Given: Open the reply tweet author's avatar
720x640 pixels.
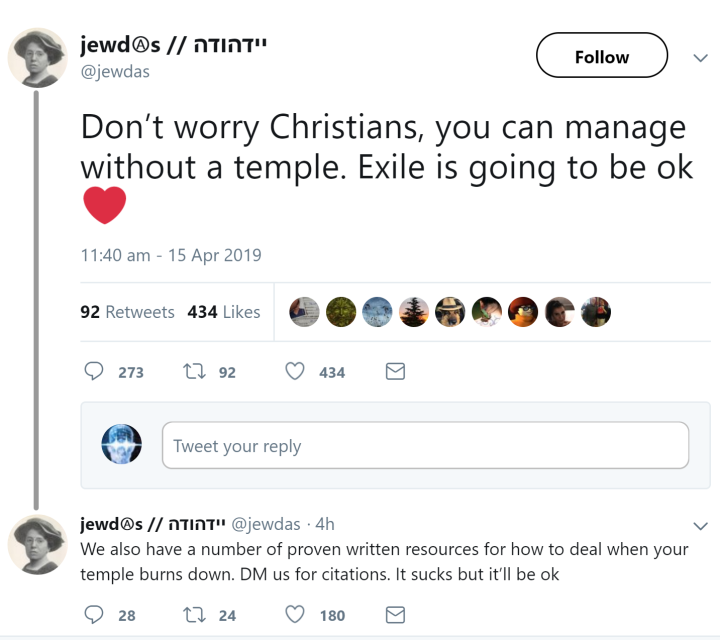Looking at the screenshot, I should [38, 545].
